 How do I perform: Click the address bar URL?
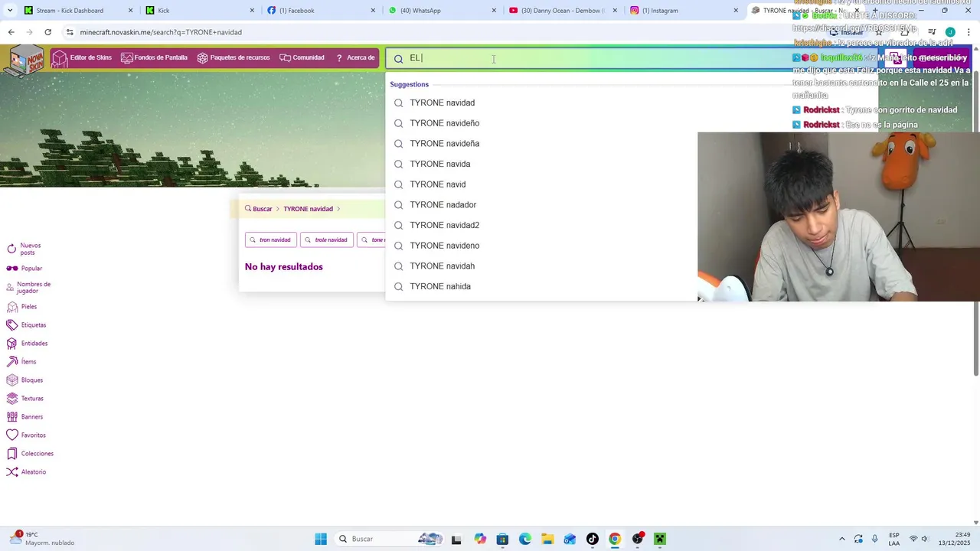[x=161, y=32]
